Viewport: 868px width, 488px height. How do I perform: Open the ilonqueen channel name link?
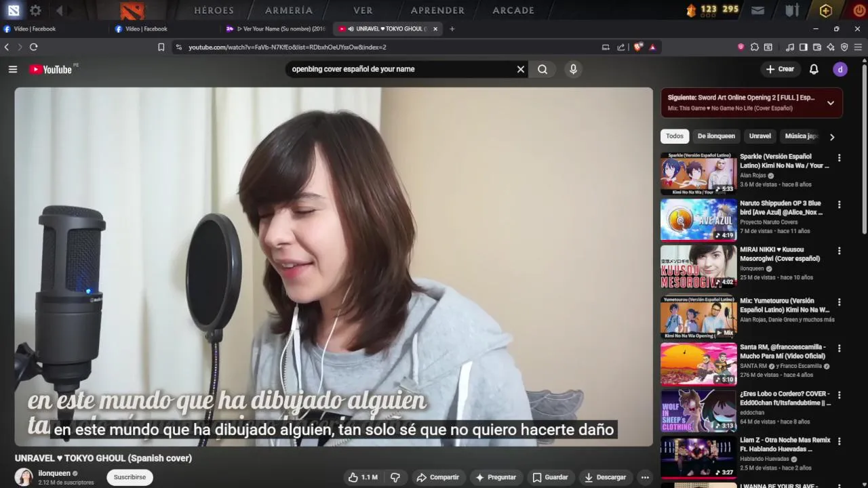tap(54, 473)
